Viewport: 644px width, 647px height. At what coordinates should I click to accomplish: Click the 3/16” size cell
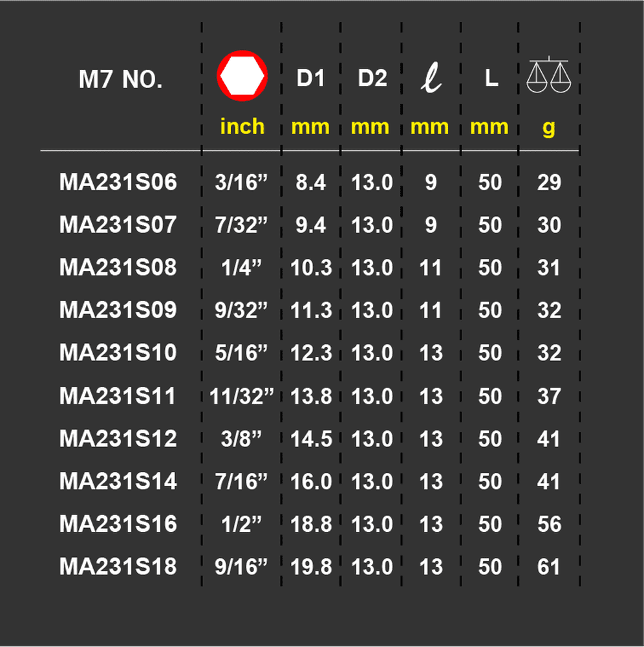(241, 182)
